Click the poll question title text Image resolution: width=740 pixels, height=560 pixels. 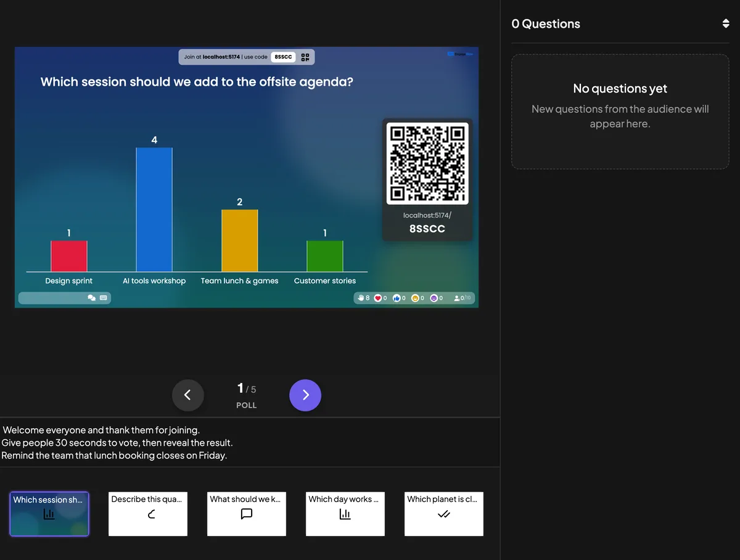pyautogui.click(x=197, y=81)
